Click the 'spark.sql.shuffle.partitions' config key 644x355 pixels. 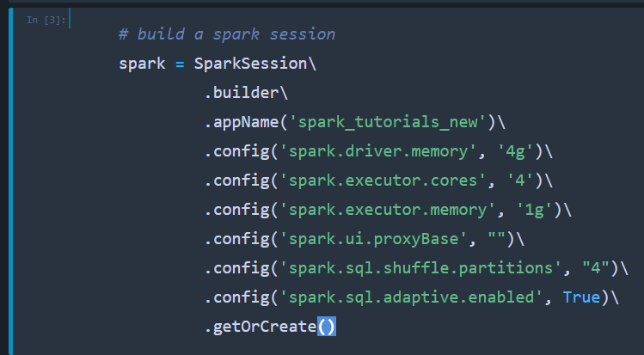point(420,268)
